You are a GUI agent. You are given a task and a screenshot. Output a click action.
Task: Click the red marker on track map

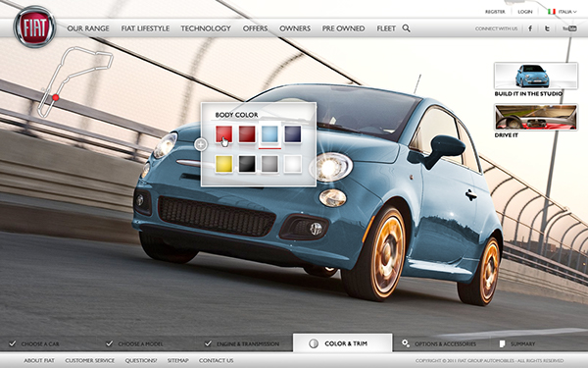pos(56,97)
